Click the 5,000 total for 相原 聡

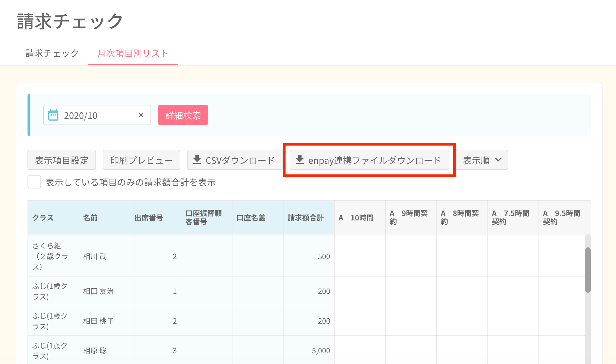(x=309, y=350)
